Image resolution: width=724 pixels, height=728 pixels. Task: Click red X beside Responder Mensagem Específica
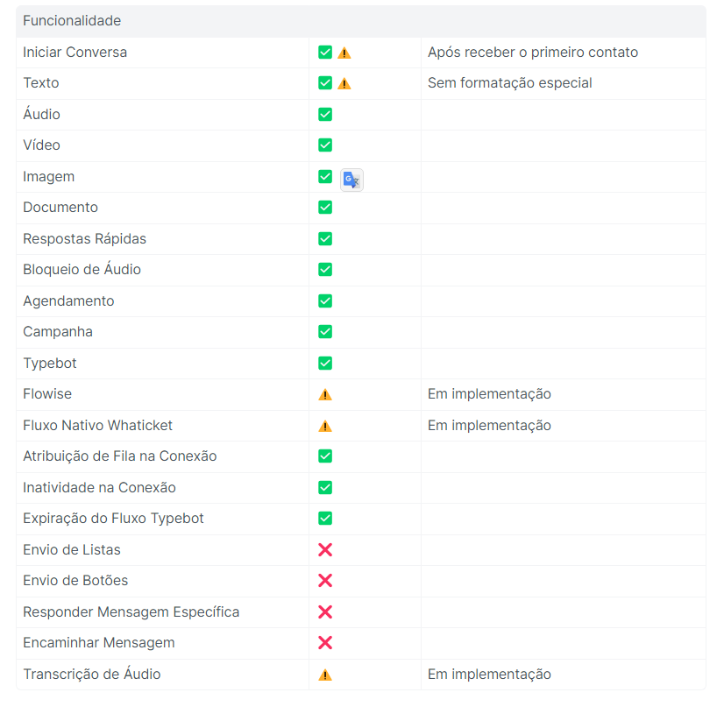(x=325, y=612)
